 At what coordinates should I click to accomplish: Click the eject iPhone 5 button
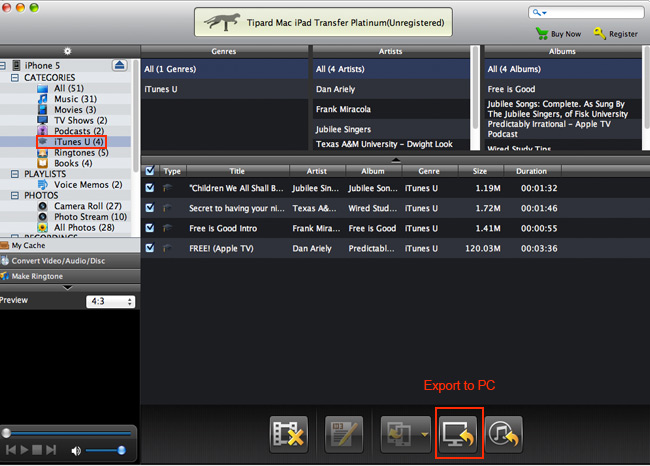pyautogui.click(x=119, y=65)
